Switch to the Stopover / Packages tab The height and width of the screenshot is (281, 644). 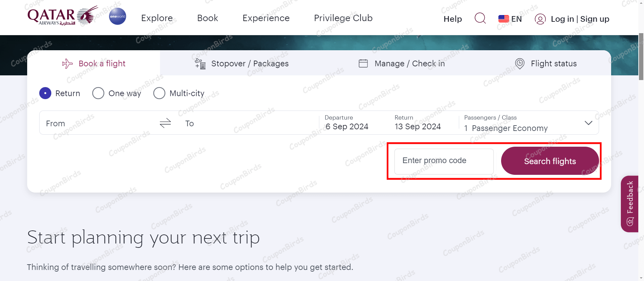point(250,63)
